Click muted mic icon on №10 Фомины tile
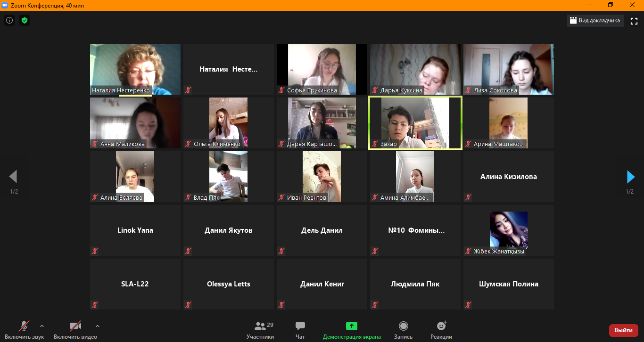Image resolution: width=644 pixels, height=342 pixels. [x=375, y=252]
